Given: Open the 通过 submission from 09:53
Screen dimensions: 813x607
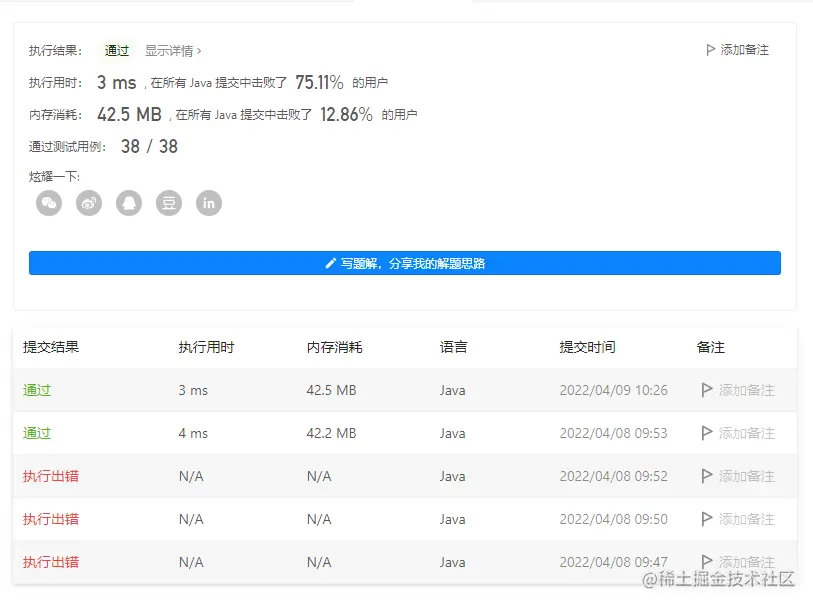Looking at the screenshot, I should tap(37, 433).
